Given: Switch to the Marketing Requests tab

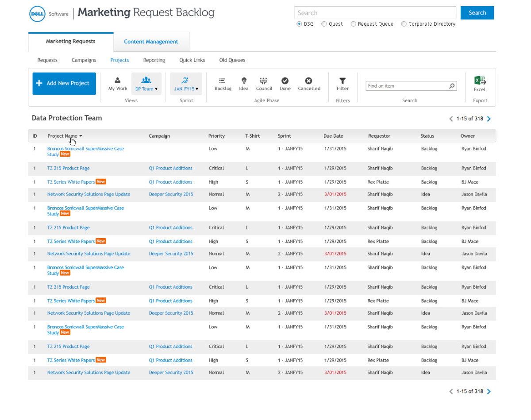Looking at the screenshot, I should [x=71, y=42].
